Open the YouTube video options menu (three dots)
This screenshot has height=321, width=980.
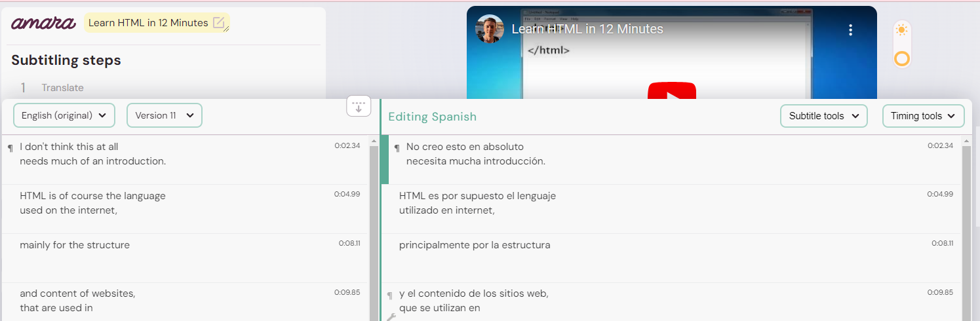coord(850,29)
